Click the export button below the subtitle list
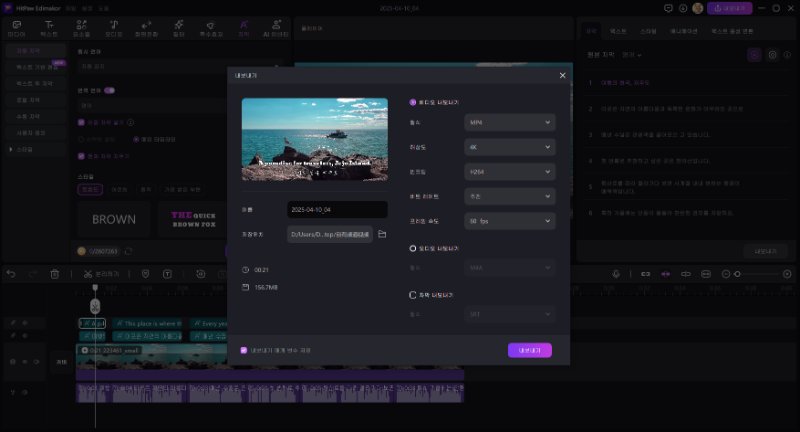Screen dimensions: 800x432 point(765,251)
